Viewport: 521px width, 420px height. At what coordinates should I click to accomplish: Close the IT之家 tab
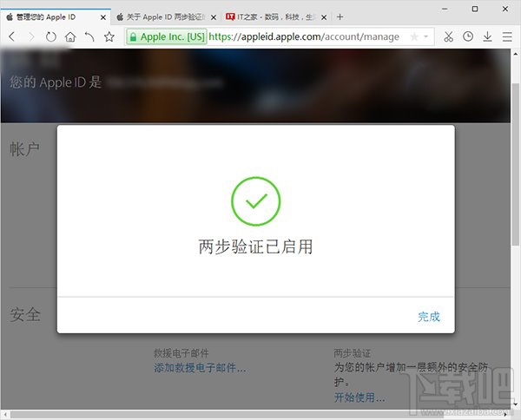pyautogui.click(x=324, y=17)
